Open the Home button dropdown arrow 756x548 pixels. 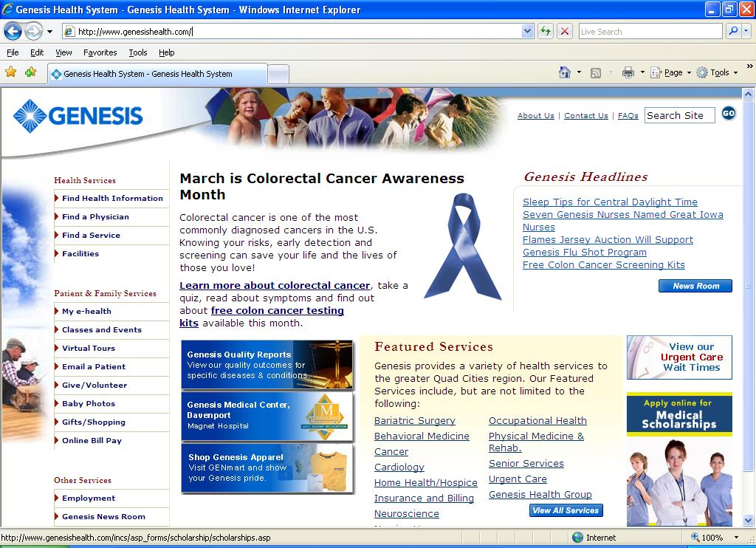(x=579, y=72)
